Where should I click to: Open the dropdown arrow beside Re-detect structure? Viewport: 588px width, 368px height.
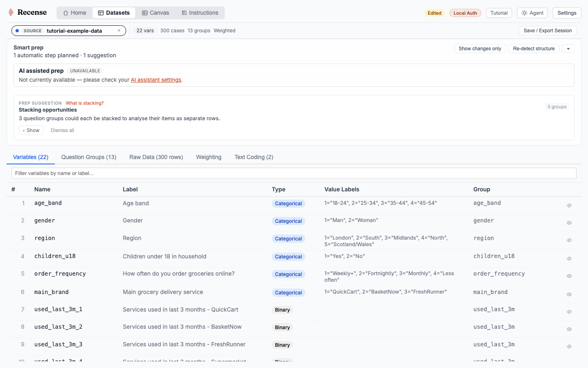(x=568, y=49)
